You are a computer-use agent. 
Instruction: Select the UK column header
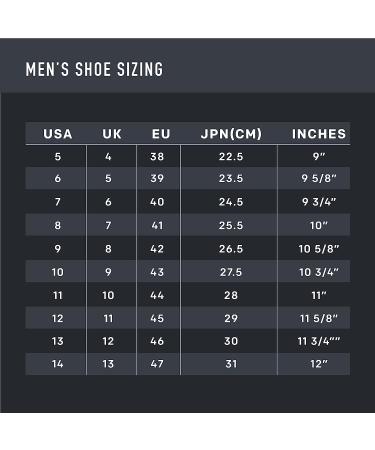112,134
